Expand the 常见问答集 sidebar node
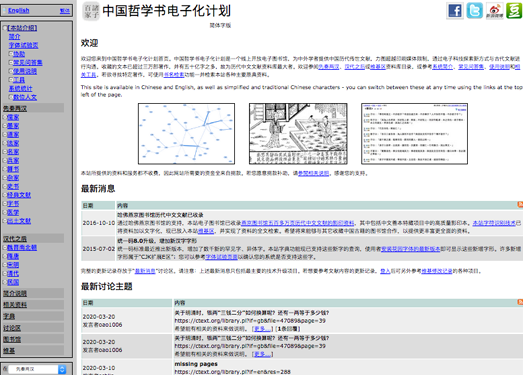 pos(11,62)
